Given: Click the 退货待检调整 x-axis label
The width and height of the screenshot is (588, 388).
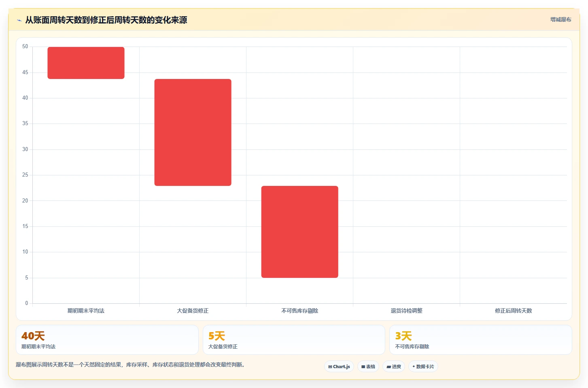Looking at the screenshot, I should click(x=406, y=311).
